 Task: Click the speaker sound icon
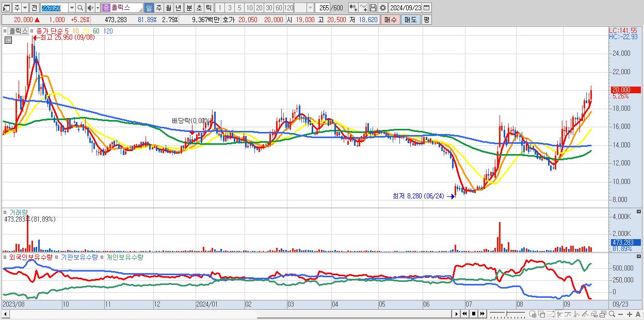click(90, 8)
